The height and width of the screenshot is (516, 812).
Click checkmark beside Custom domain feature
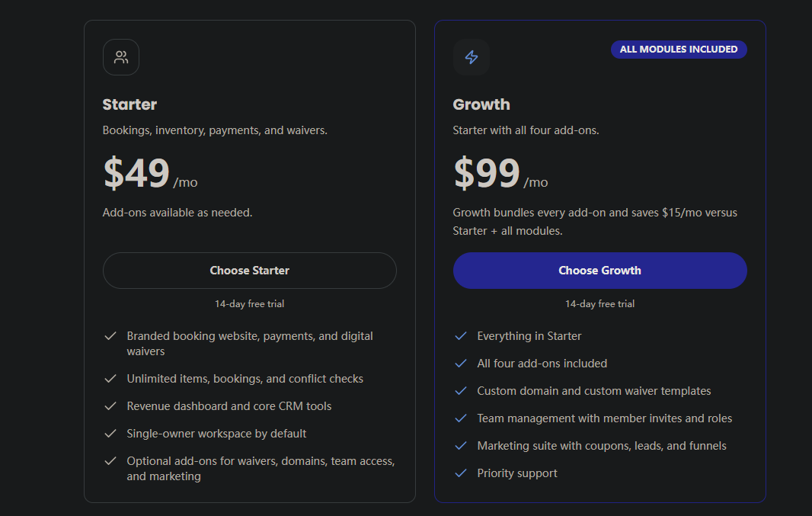[461, 391]
